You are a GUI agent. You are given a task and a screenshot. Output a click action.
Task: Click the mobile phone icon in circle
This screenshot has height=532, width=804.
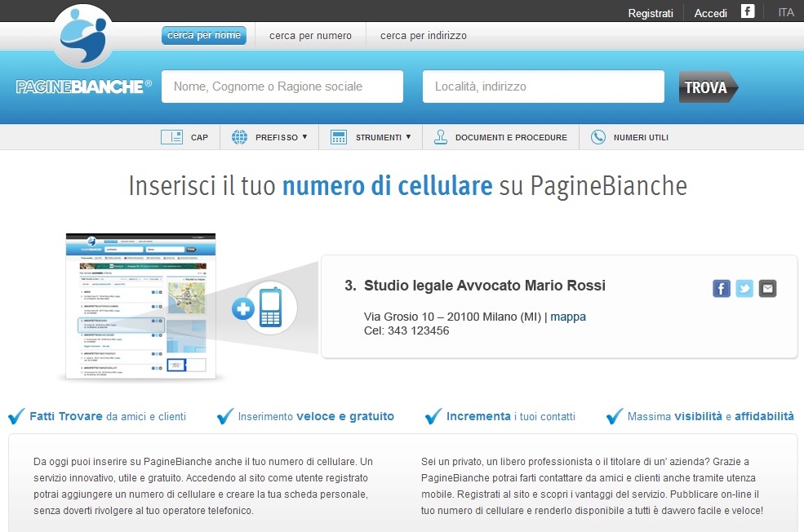(x=271, y=308)
